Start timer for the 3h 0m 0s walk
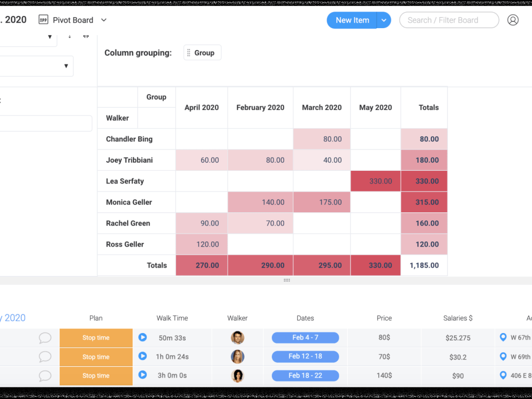 click(x=143, y=375)
